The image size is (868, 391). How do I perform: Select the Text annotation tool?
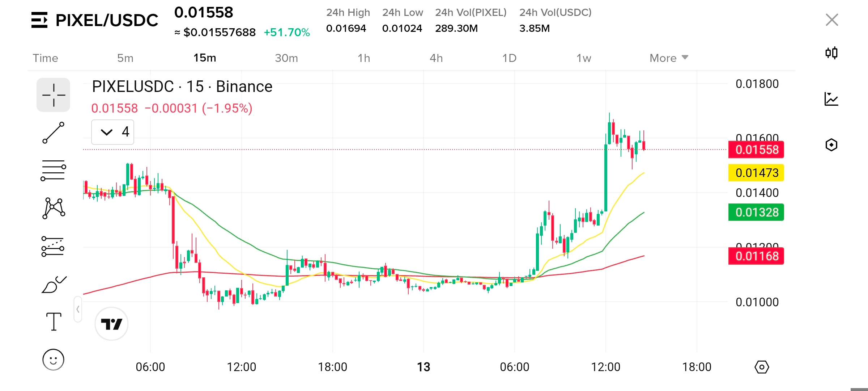click(53, 322)
